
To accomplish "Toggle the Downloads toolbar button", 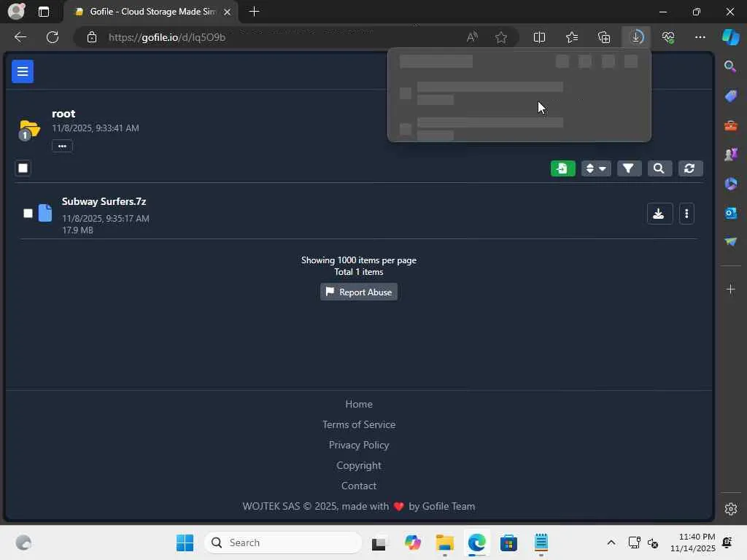I will pos(636,37).
